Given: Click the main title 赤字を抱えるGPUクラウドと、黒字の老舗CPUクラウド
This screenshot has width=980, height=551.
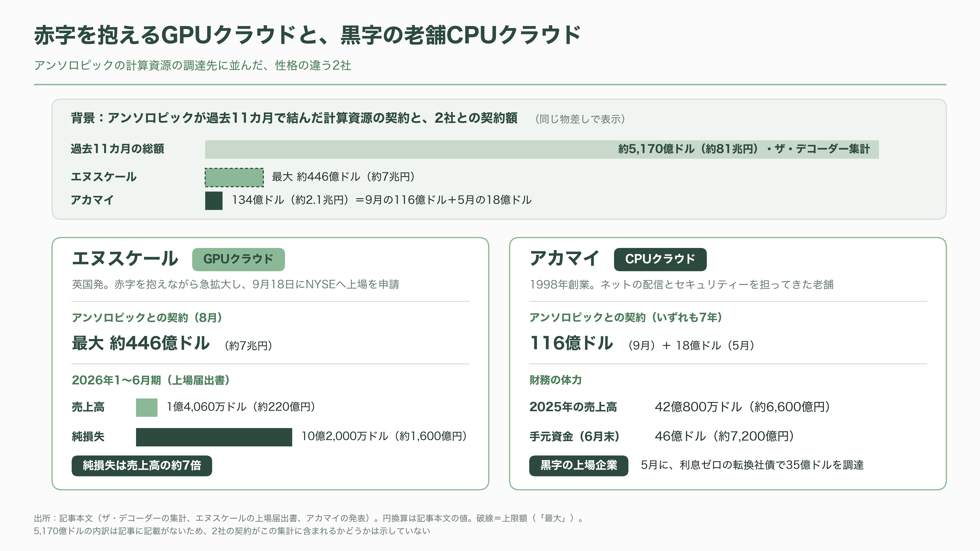Looking at the screenshot, I should 307,35.
